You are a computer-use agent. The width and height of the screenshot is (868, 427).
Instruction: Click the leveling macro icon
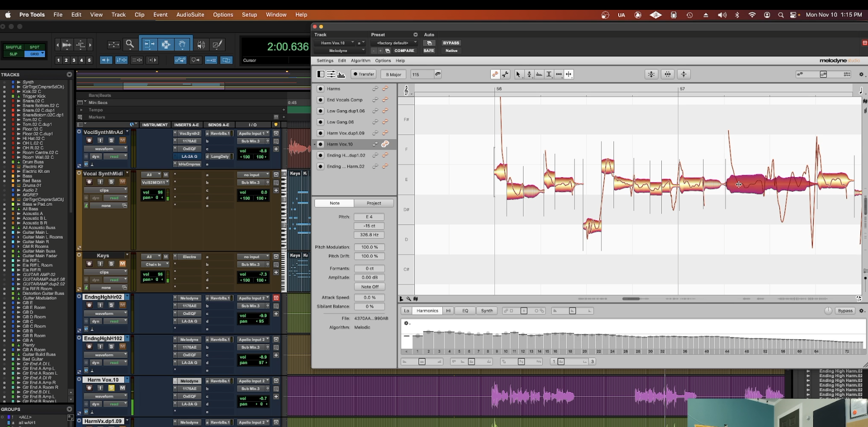pyautogui.click(x=684, y=74)
